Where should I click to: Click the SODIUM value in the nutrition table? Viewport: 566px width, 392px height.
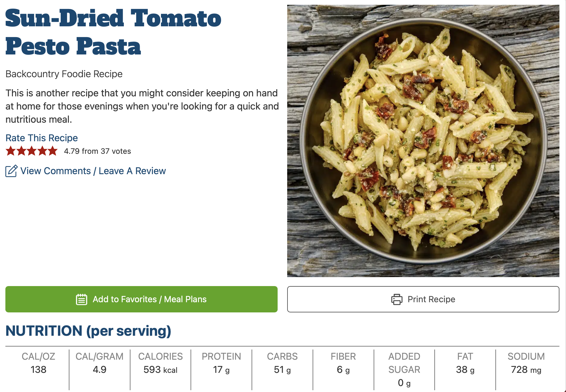(x=526, y=370)
